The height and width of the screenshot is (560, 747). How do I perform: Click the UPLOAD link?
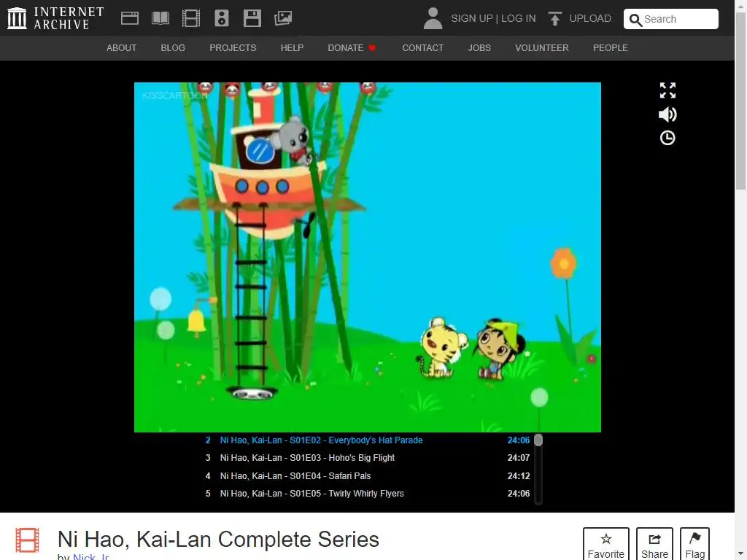pyautogui.click(x=589, y=18)
